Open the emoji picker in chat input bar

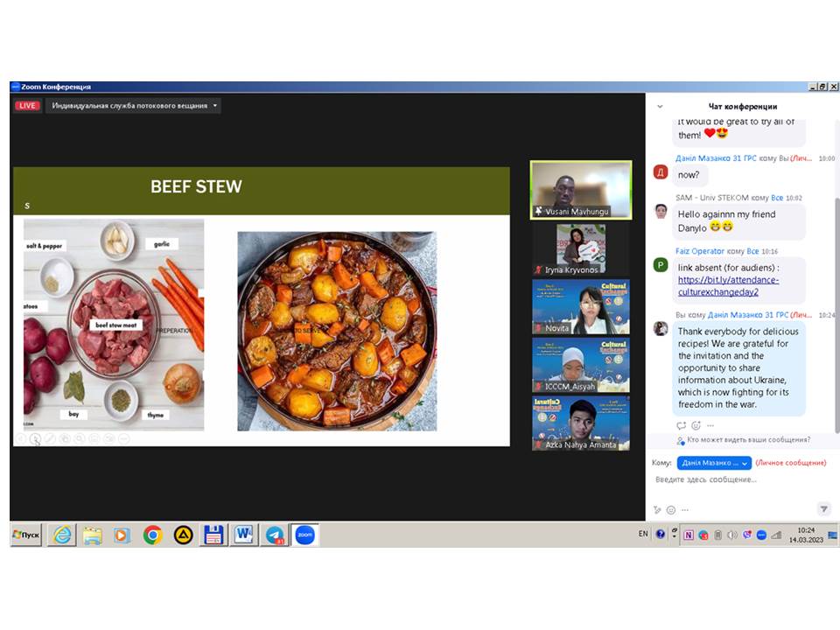click(671, 509)
